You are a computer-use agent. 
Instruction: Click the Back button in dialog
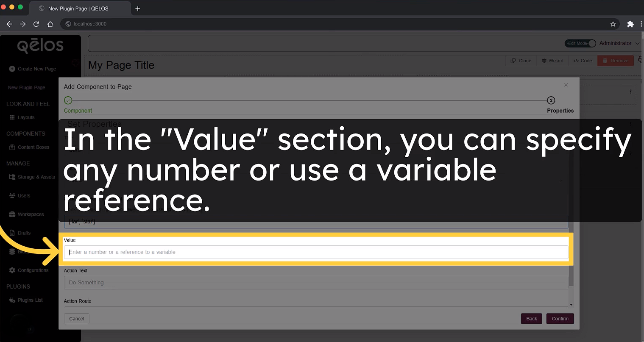[531, 319]
